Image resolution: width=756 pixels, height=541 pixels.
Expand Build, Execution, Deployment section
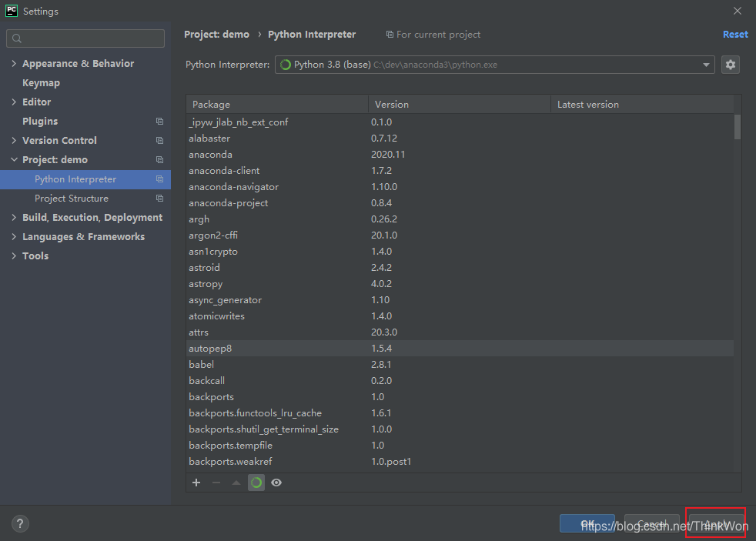tap(14, 218)
